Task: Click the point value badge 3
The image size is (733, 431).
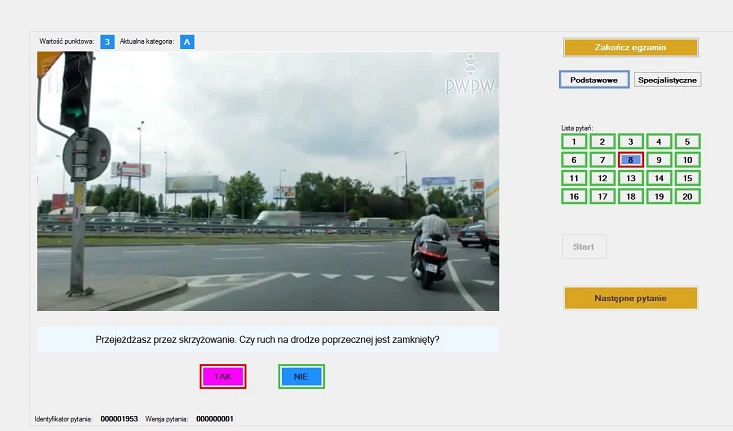Action: (108, 41)
